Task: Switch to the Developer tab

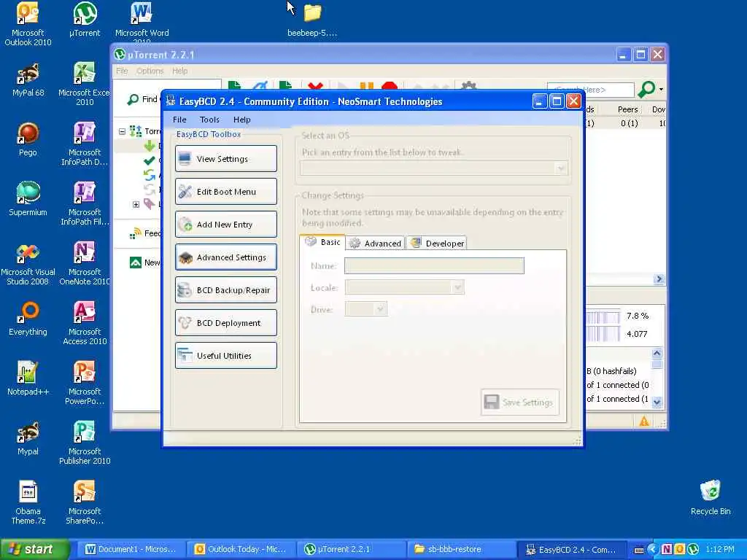Action: click(436, 244)
